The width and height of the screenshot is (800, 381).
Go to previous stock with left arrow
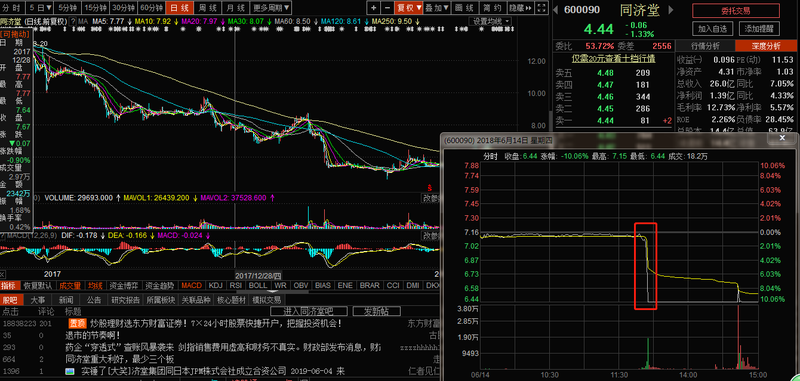(556, 10)
